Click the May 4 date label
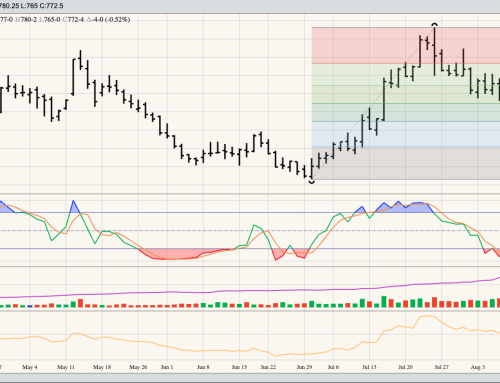500x383 pixels. click(x=30, y=367)
